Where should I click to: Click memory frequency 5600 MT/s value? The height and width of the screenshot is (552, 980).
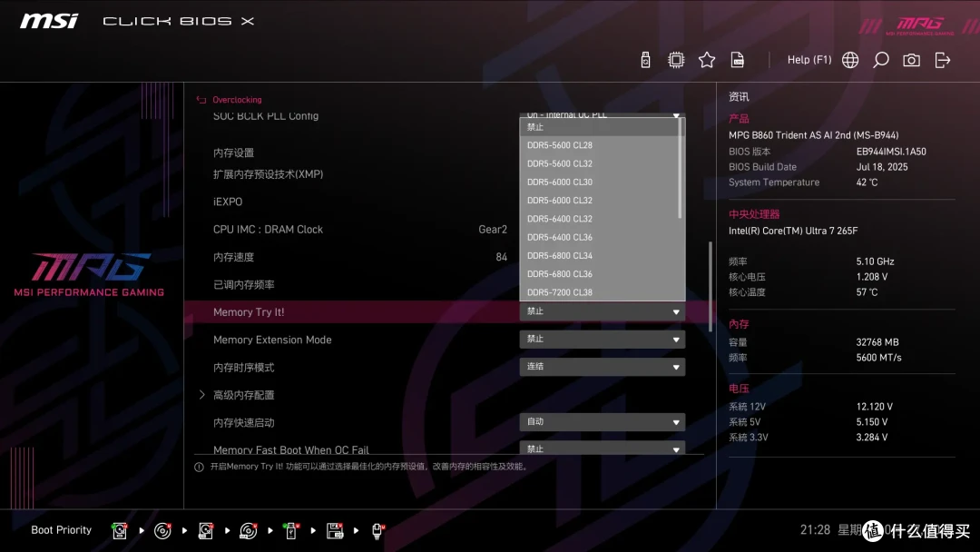tap(878, 358)
